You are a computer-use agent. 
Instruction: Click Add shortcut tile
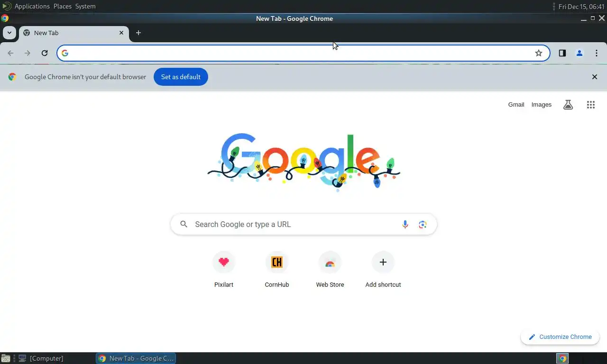[383, 270]
